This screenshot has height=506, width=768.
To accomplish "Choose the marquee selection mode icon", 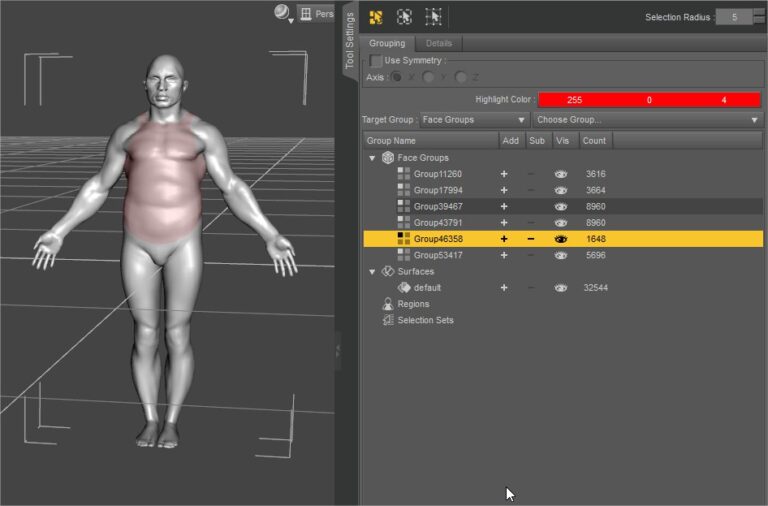I will (433, 17).
